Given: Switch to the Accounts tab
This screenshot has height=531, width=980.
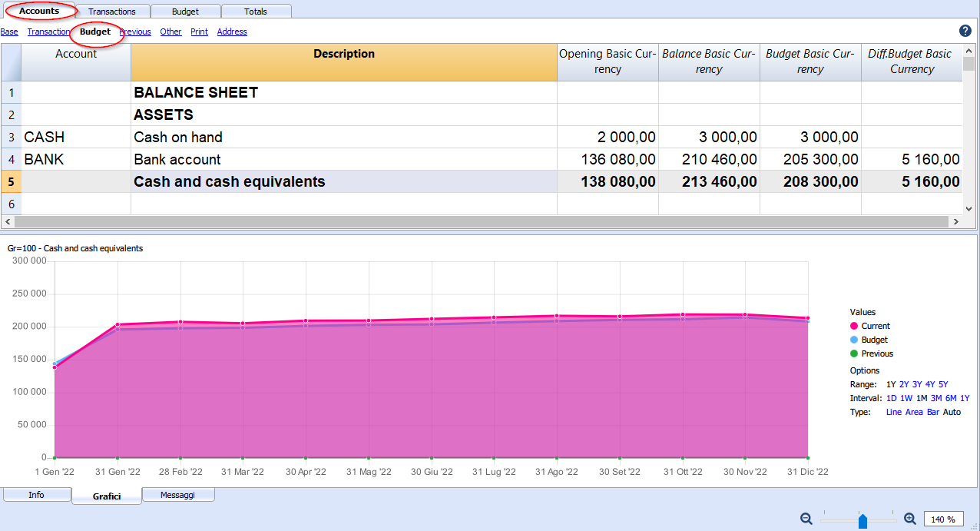Looking at the screenshot, I should click(39, 11).
